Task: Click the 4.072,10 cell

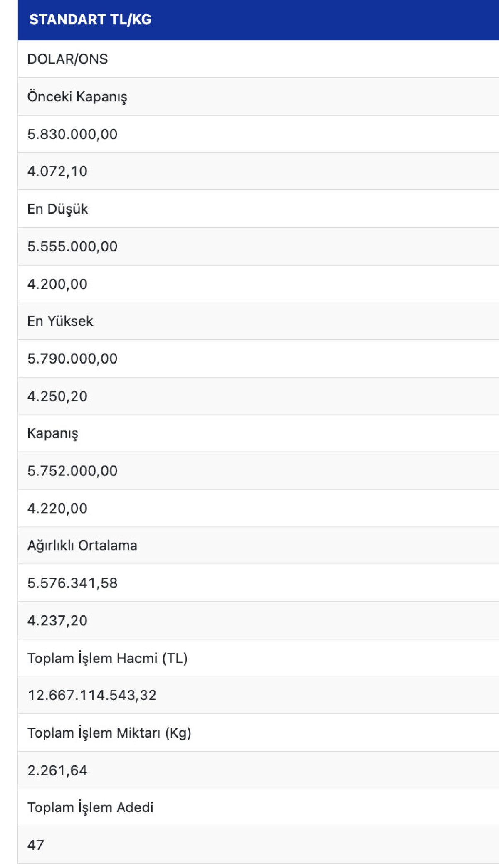Action: point(57,171)
